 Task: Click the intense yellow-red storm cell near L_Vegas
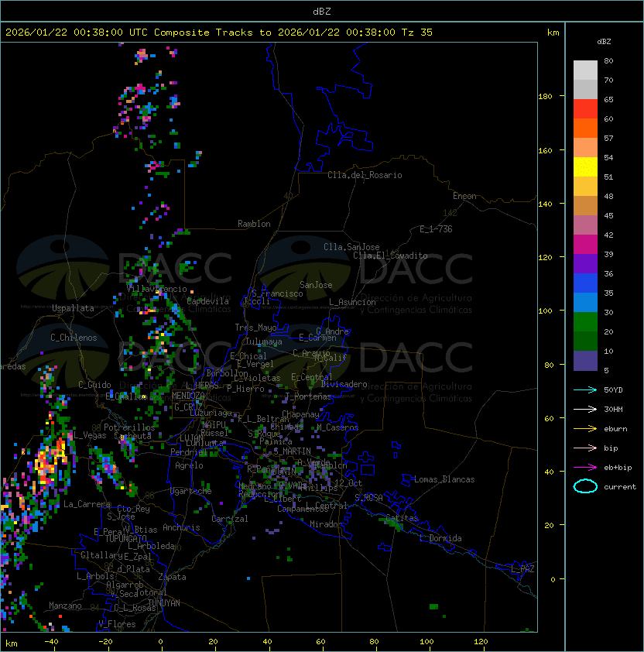(50, 462)
